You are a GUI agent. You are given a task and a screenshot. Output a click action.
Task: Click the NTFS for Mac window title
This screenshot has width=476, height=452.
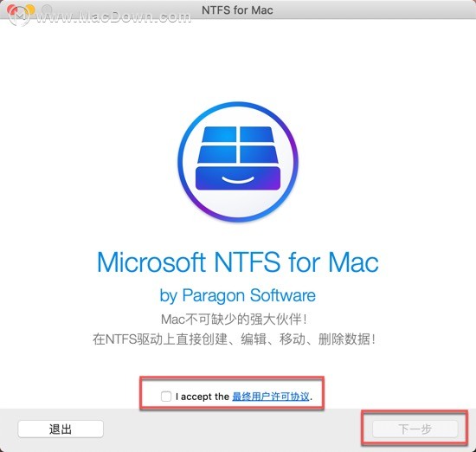point(237,10)
